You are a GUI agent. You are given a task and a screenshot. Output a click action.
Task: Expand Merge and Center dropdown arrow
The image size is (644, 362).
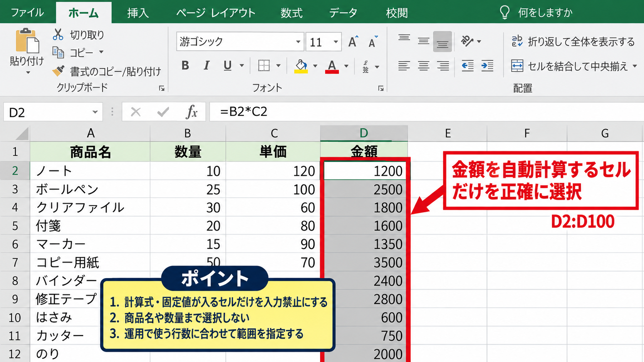(x=635, y=66)
